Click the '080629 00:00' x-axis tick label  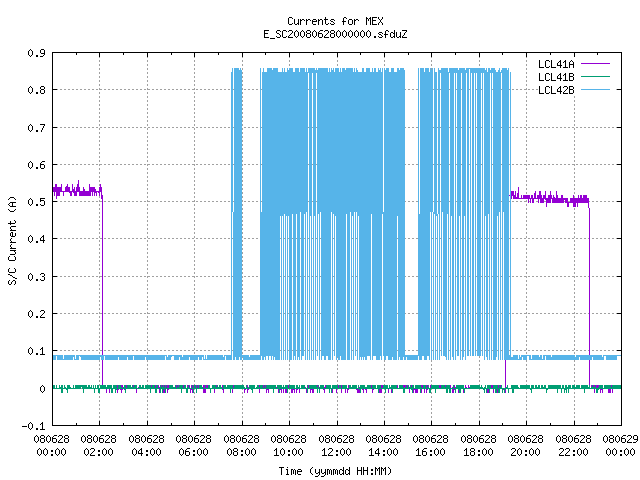click(x=620, y=446)
